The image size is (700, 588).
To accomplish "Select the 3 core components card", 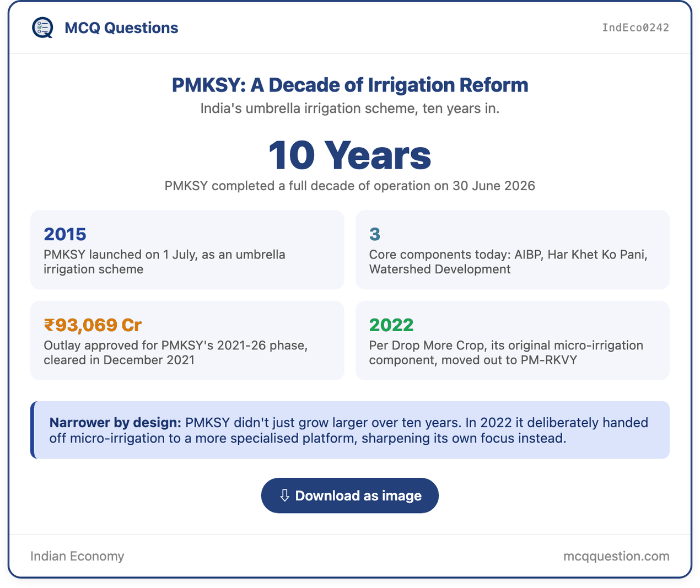I will pos(513,250).
